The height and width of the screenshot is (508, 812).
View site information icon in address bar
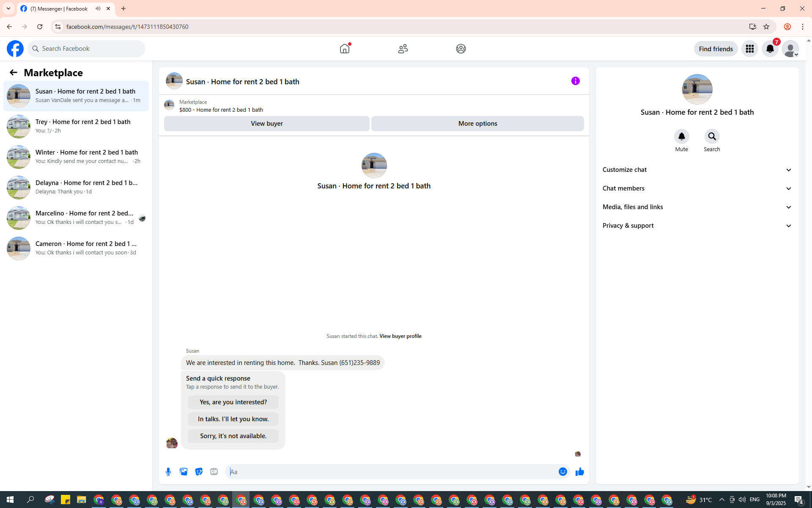(x=58, y=27)
